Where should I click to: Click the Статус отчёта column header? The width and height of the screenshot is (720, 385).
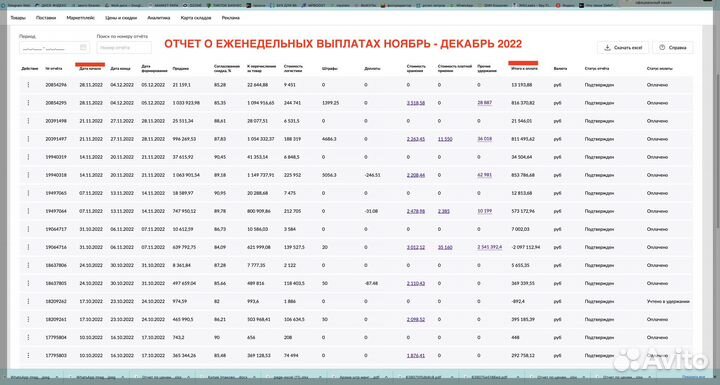596,68
